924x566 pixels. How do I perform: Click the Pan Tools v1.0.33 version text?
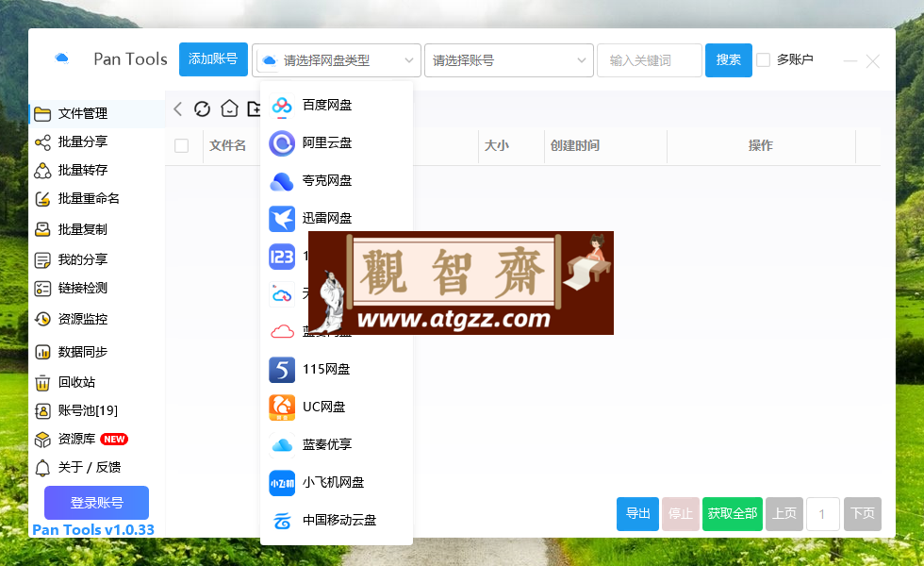[x=93, y=529]
